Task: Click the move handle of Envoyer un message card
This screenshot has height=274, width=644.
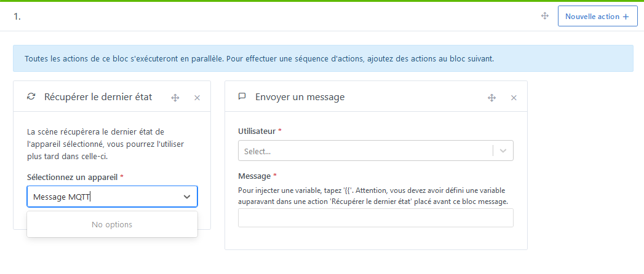Action: click(491, 98)
